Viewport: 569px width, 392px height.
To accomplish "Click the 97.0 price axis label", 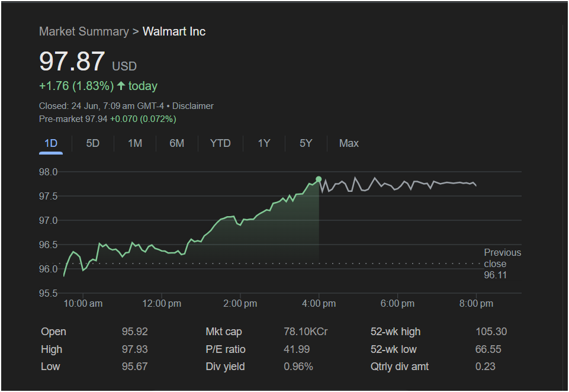I will tap(49, 221).
